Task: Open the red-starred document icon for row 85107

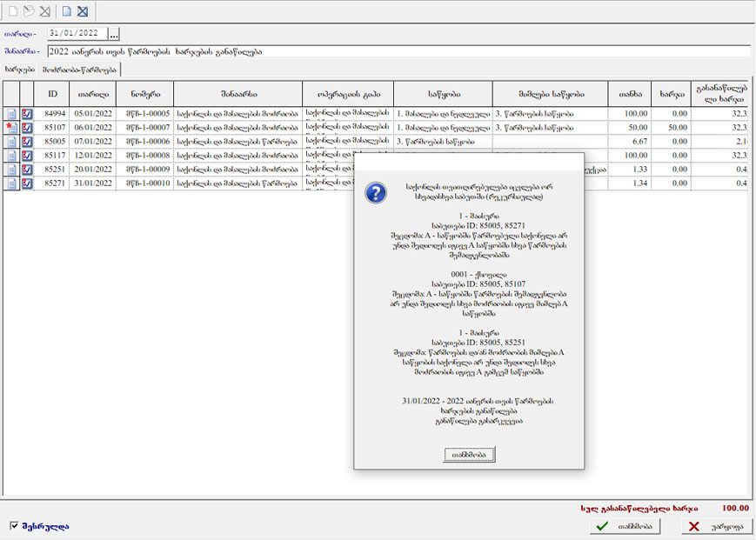Action: point(11,128)
